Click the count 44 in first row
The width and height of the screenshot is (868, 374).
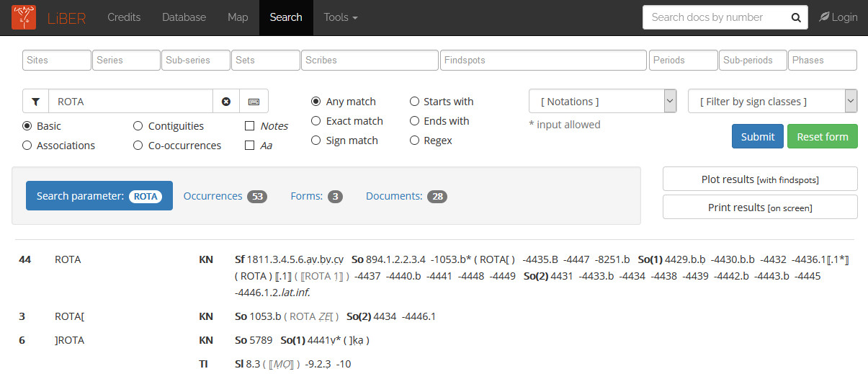pos(24,259)
